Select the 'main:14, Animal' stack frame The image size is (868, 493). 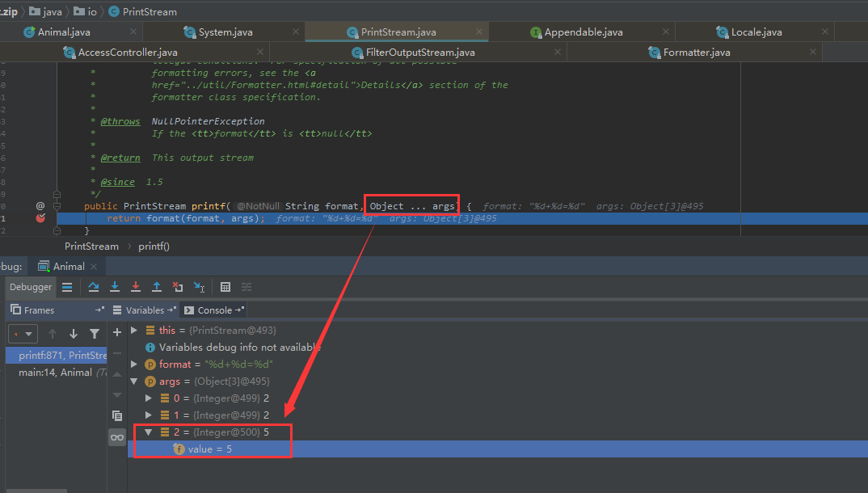pyautogui.click(x=57, y=373)
